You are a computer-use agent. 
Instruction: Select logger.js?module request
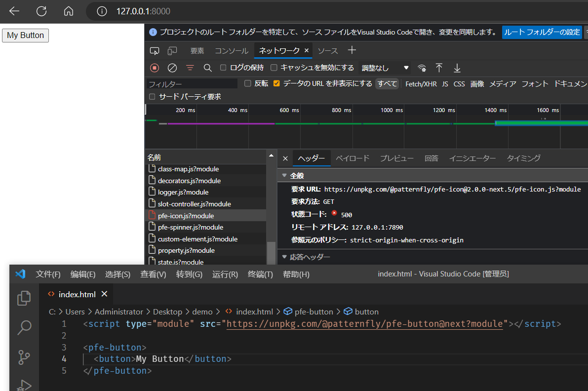point(206,193)
